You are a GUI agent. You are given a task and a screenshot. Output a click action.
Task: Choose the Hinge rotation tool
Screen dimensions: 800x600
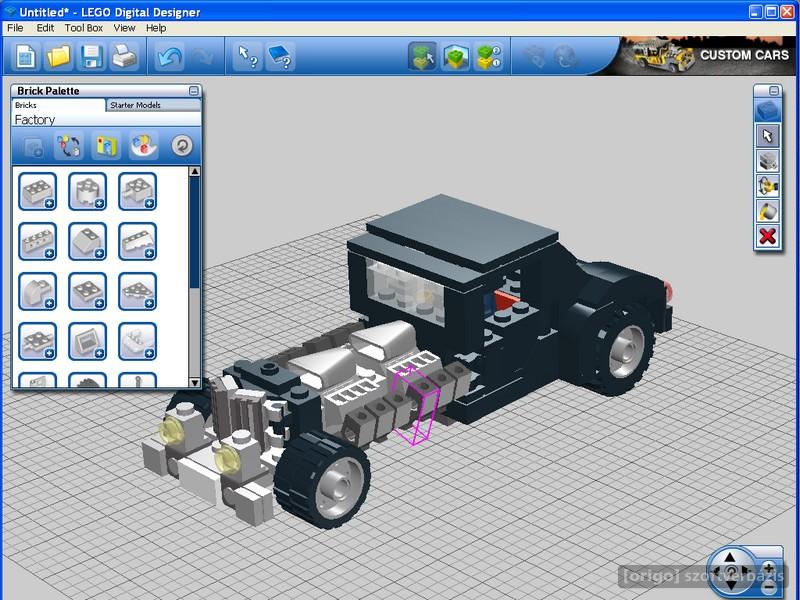click(767, 186)
